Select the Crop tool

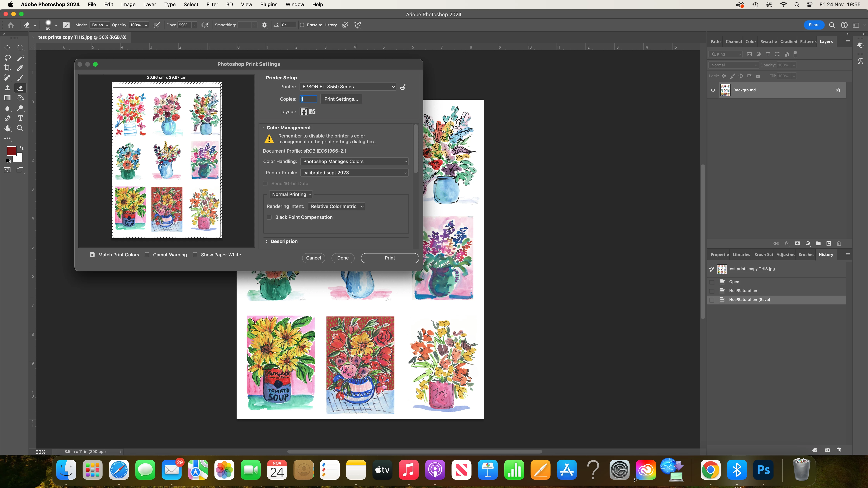coord(7,68)
